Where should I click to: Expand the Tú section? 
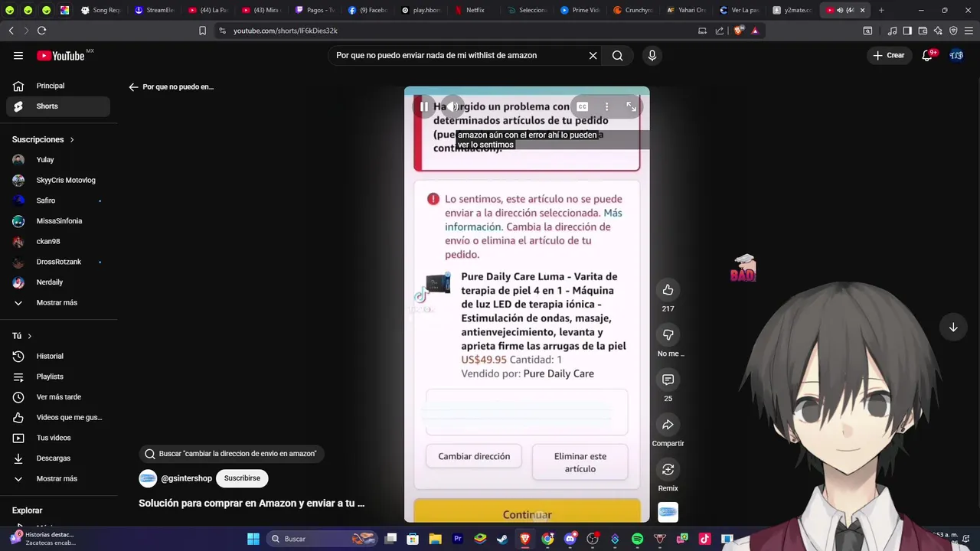pyautogui.click(x=22, y=336)
